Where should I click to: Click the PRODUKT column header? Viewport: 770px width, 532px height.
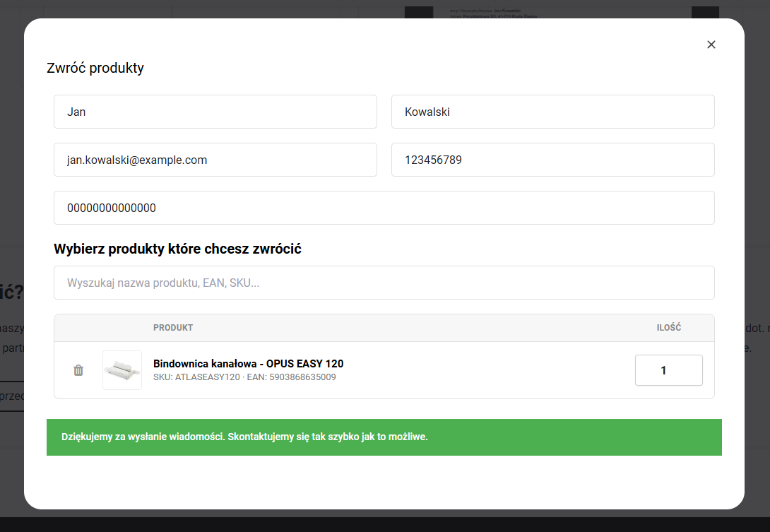[x=173, y=328]
